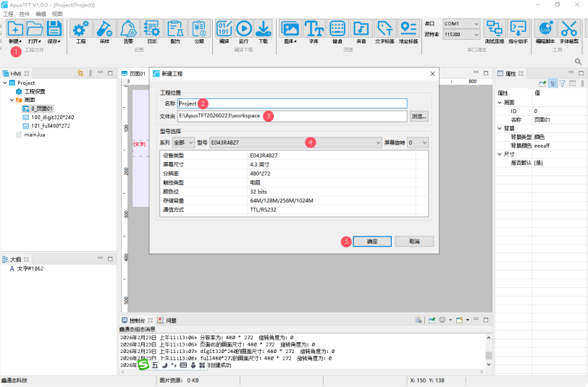This screenshot has width=588, height=387.
Task: Select main.lua in the project tree
Action: (x=35, y=134)
